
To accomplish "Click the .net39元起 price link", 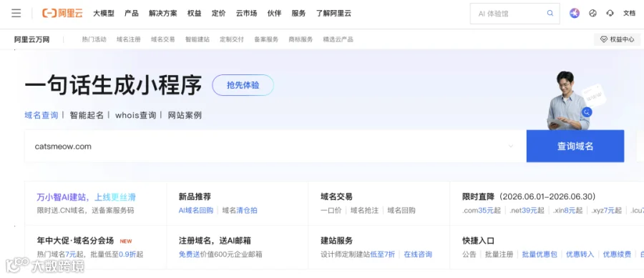I will [x=527, y=210].
